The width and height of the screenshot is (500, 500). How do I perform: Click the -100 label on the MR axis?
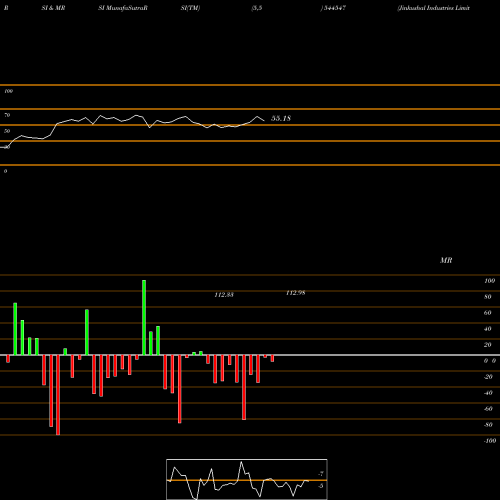coord(490,441)
